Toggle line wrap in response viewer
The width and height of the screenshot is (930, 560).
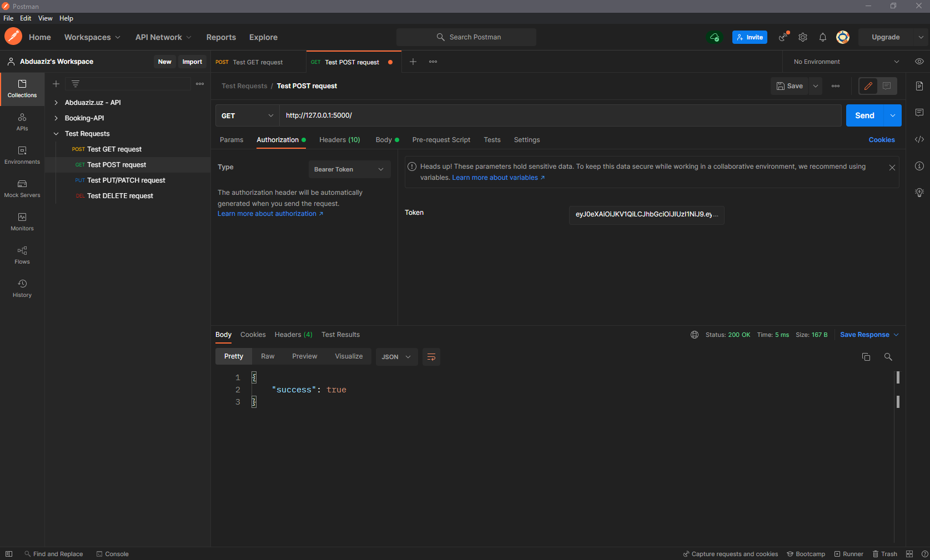(x=431, y=357)
